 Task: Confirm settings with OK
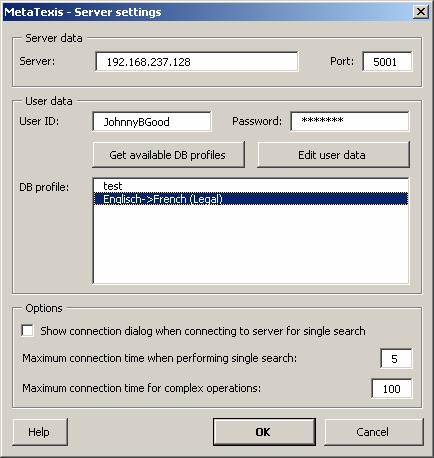264,432
